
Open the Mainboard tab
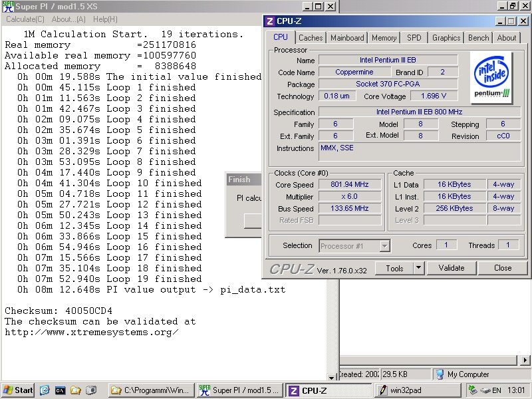pos(347,38)
